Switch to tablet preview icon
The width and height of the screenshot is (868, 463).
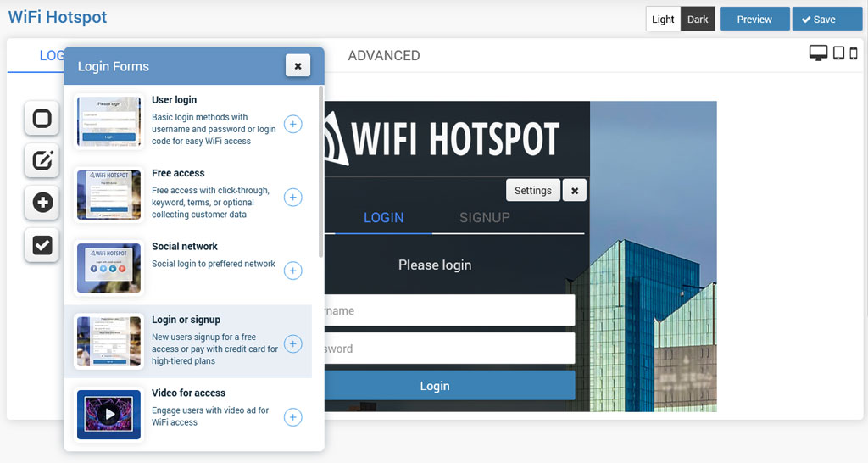(838, 53)
